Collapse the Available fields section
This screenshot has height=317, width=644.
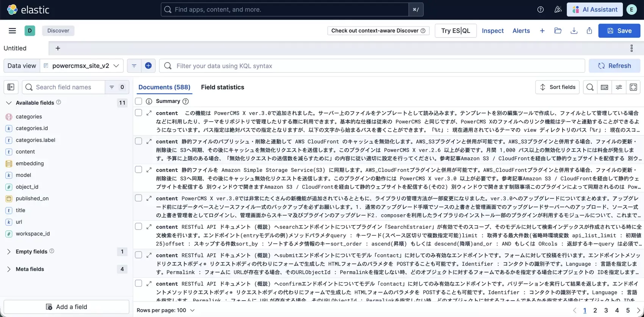click(x=9, y=103)
